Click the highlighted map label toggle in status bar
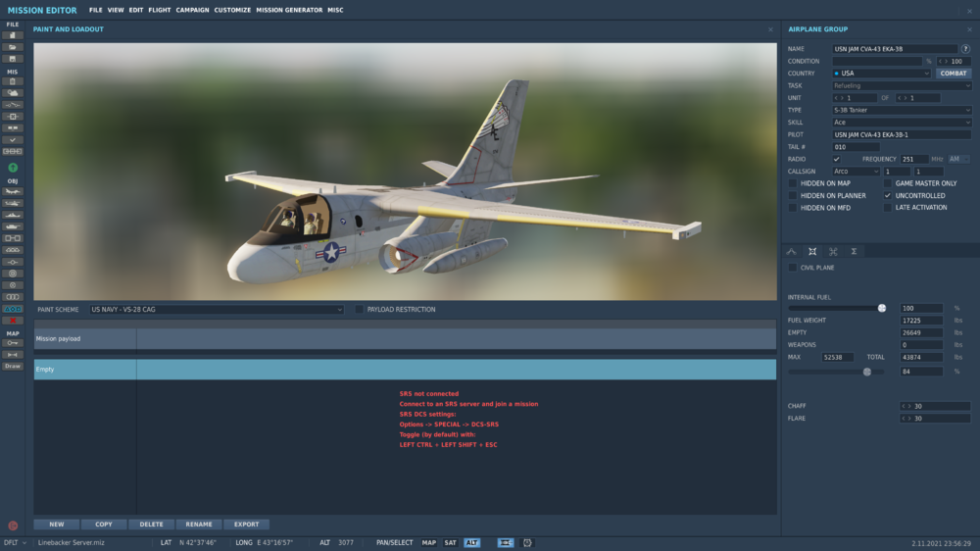Viewport: 980px width, 551px height. [x=505, y=543]
